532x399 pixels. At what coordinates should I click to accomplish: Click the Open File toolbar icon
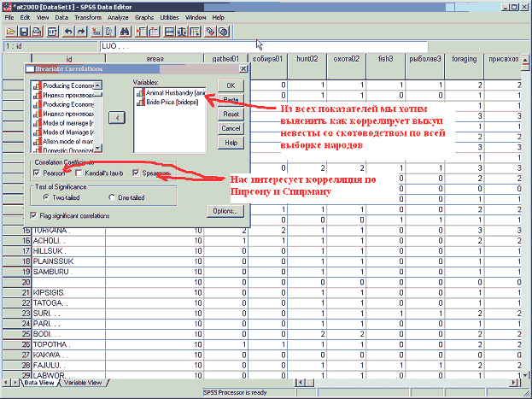9,31
